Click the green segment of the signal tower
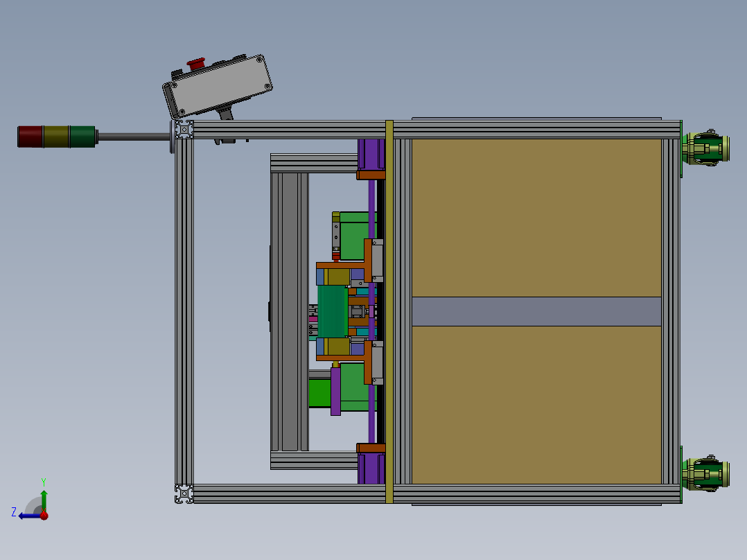The height and width of the screenshot is (560, 747). click(x=82, y=136)
